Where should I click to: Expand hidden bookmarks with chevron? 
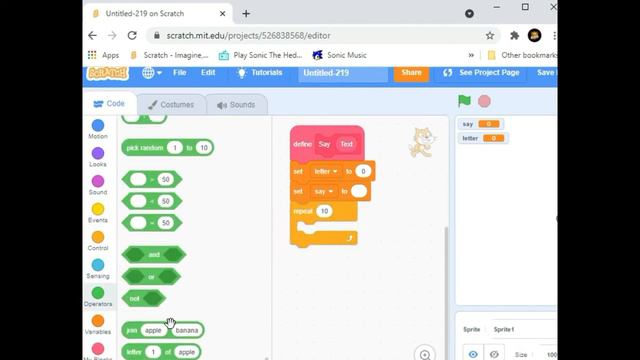click(471, 55)
